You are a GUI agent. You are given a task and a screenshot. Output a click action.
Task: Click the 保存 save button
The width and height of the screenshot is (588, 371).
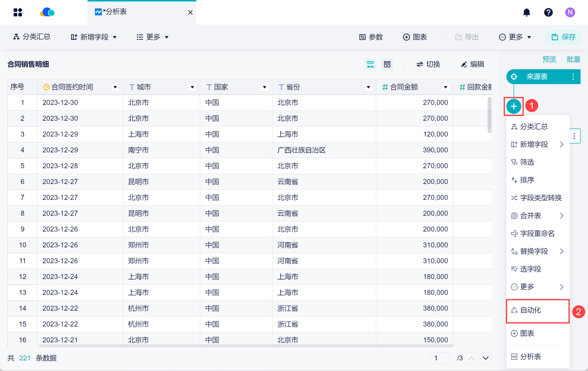(x=564, y=37)
